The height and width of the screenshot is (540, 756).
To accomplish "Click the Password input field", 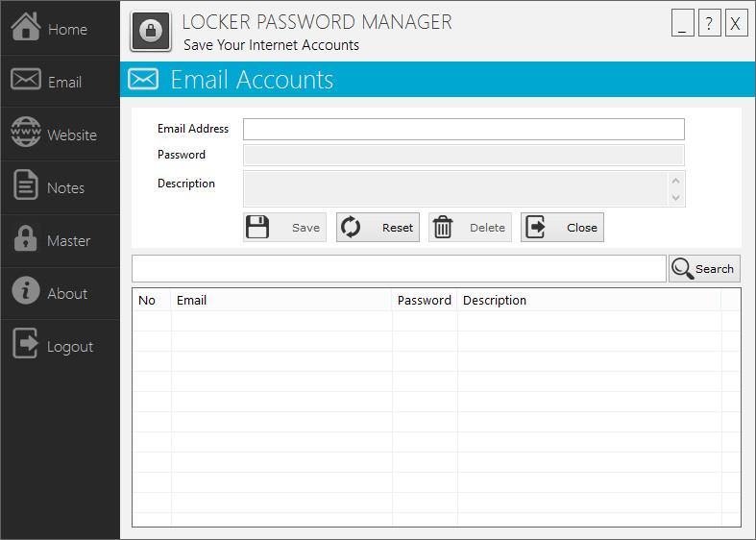I will point(464,156).
